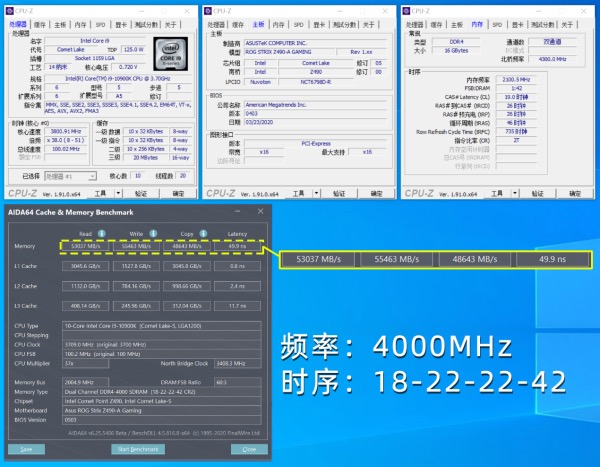Click 确定 button in motherboard CPU-Z window
Viewport: 600px width, 467px height.
377,193
